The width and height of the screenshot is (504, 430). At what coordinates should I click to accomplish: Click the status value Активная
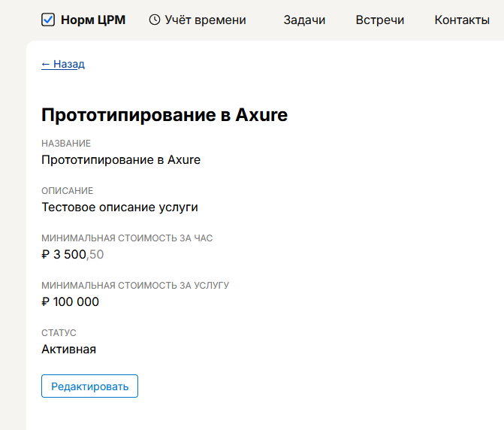68,350
